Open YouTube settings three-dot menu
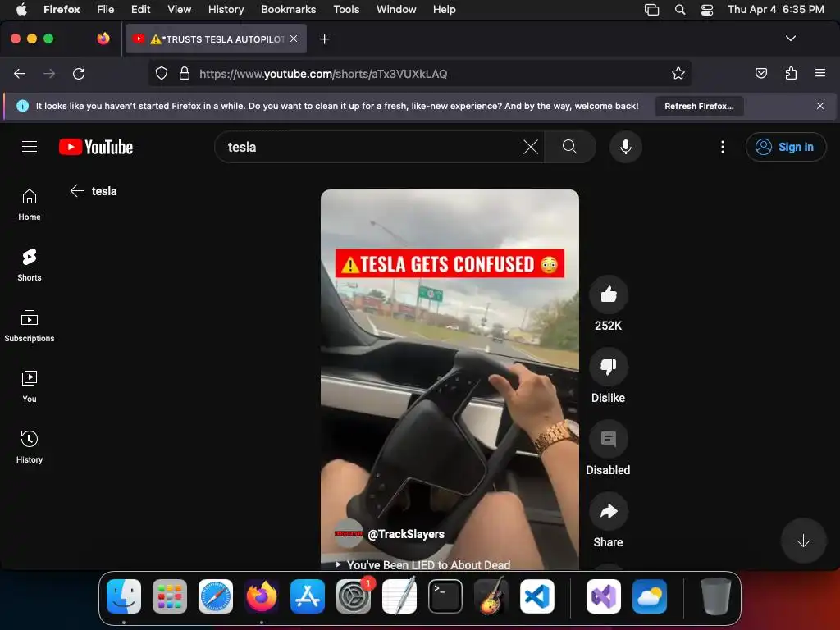Image resolution: width=840 pixels, height=630 pixels. tap(722, 147)
